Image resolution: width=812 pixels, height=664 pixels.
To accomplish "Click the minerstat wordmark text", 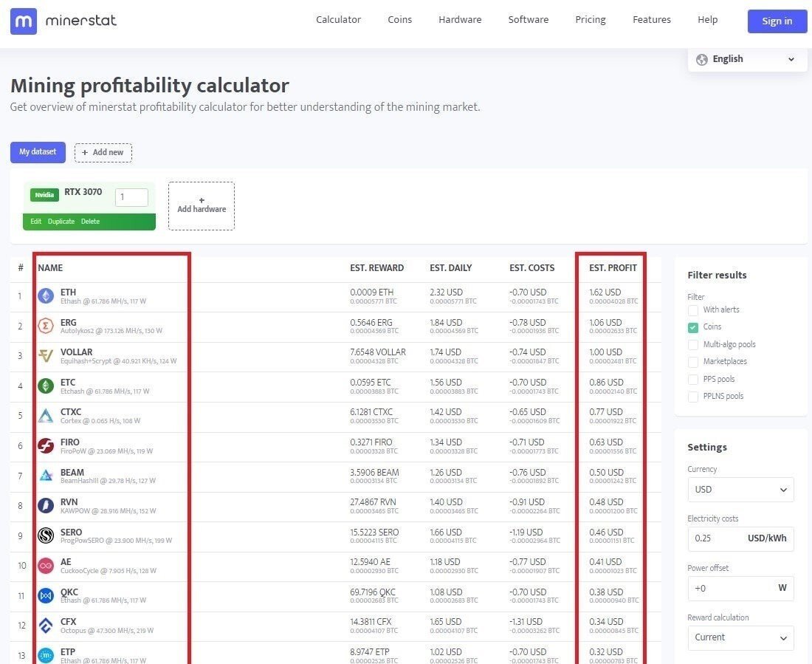I will pyautogui.click(x=80, y=21).
